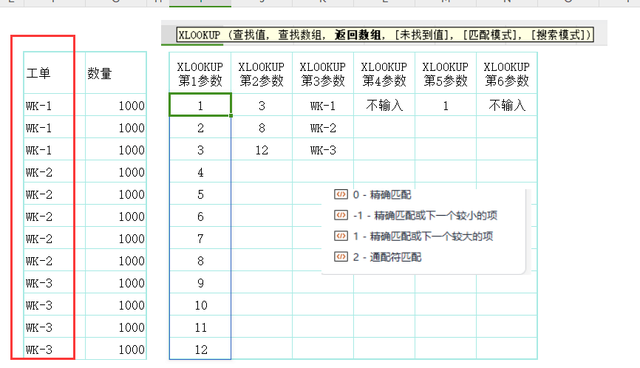Click the XLOOKUP function name in tooltip
The width and height of the screenshot is (640, 368).
[x=200, y=35]
